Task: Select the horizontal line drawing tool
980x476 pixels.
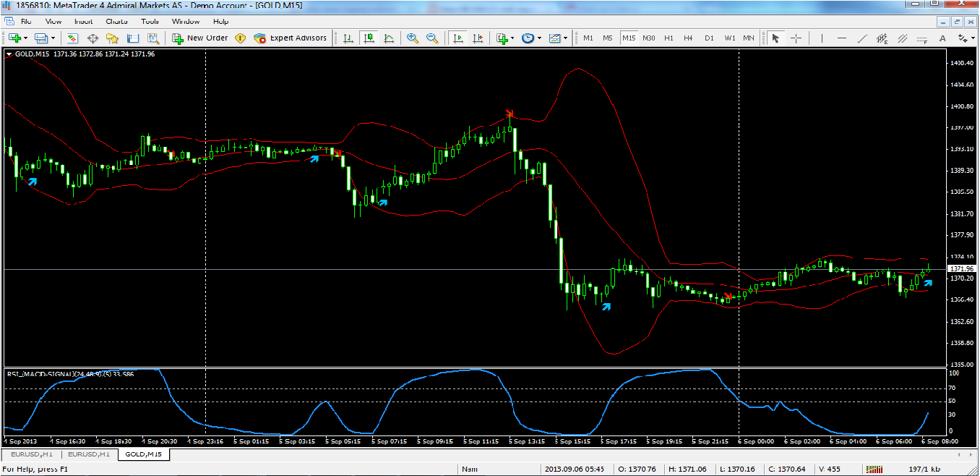Action: (841, 38)
